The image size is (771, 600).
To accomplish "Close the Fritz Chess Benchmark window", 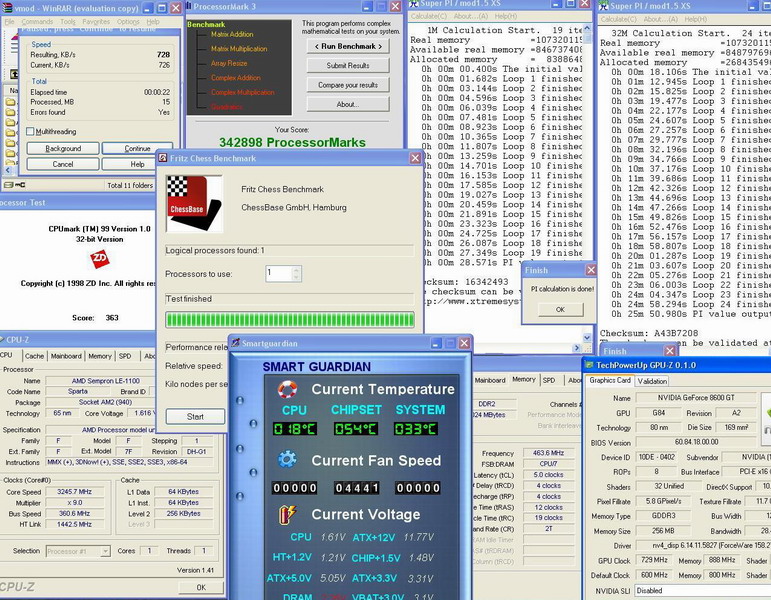I will click(x=415, y=158).
